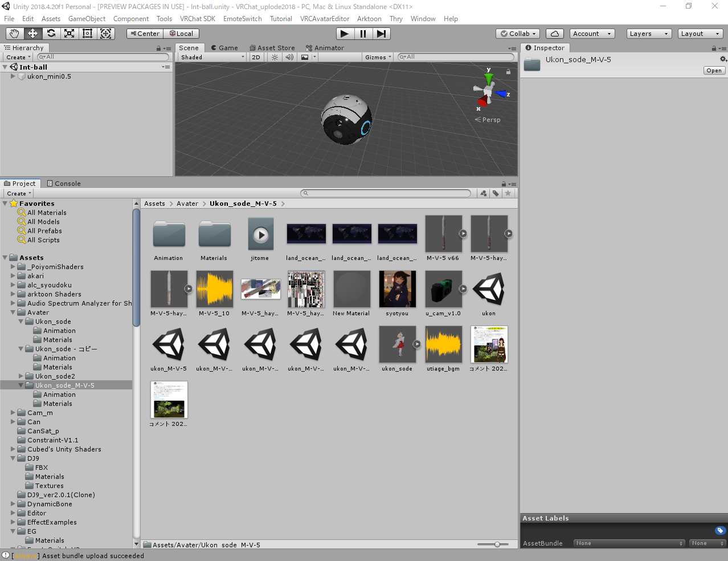This screenshot has height=561, width=728.
Task: Toggle scene view lock icon
Action: (508, 72)
